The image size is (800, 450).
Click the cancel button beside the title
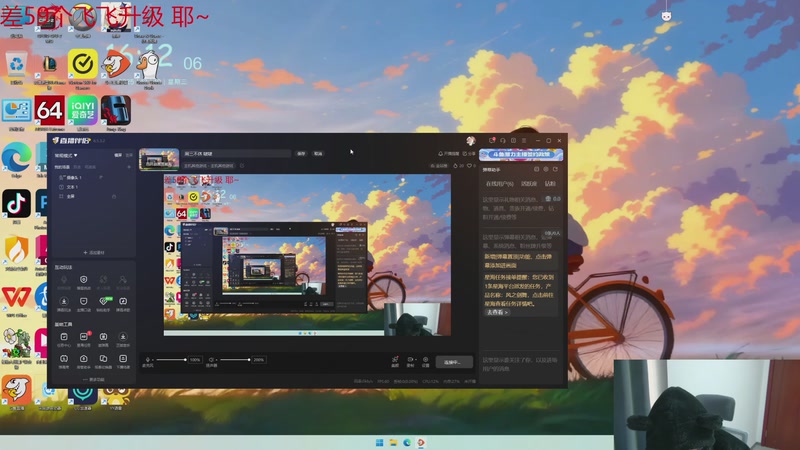(x=318, y=153)
